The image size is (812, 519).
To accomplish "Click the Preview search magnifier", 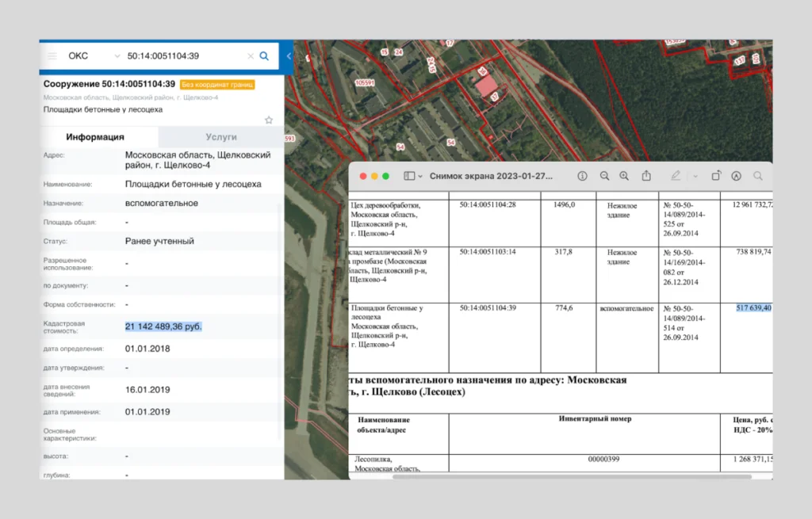I will point(758,176).
